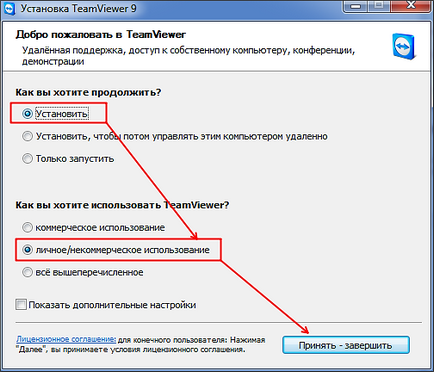The width and height of the screenshot is (434, 372).
Task: Open the "Лицензионное соглашение" link
Action: point(66,339)
